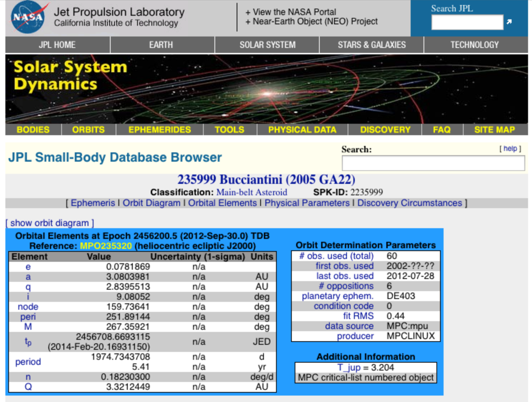
Task: Click the T_jup link
Action: (349, 368)
